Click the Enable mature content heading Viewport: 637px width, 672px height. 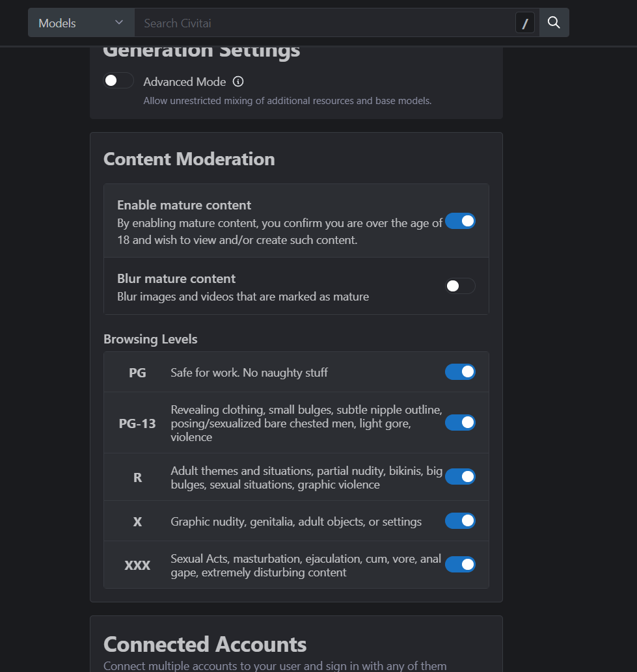pyautogui.click(x=184, y=206)
